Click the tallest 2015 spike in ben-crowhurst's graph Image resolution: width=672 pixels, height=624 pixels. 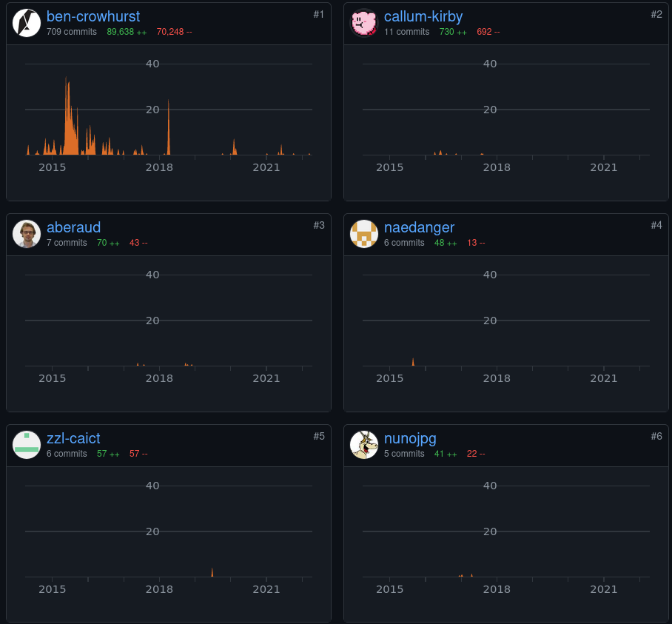coord(67,115)
